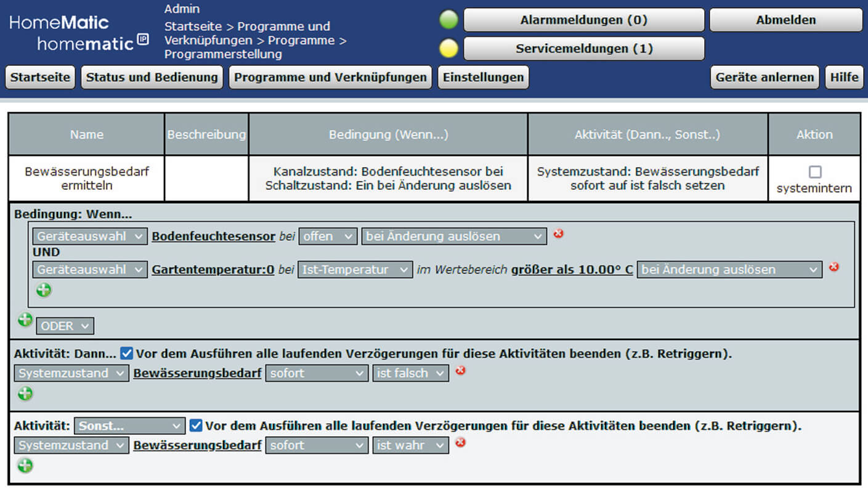
Task: Toggle the systemintern checkbox
Action: pos(814,172)
